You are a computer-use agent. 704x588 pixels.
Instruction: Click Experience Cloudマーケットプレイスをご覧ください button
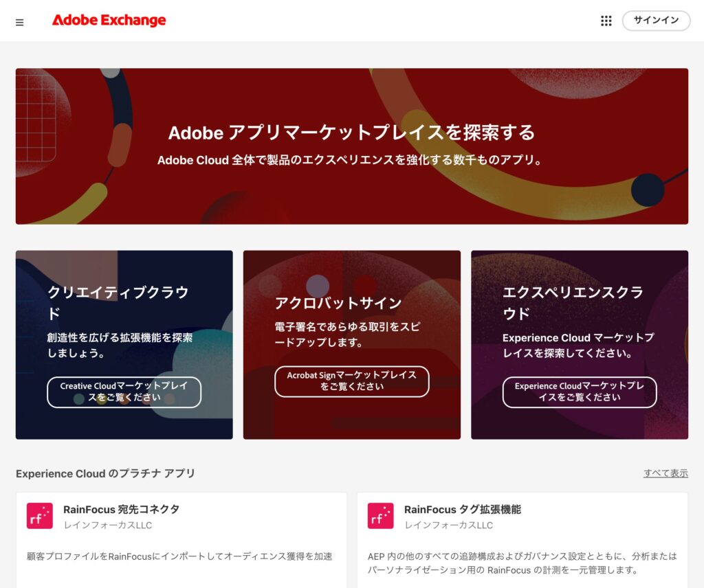click(579, 392)
